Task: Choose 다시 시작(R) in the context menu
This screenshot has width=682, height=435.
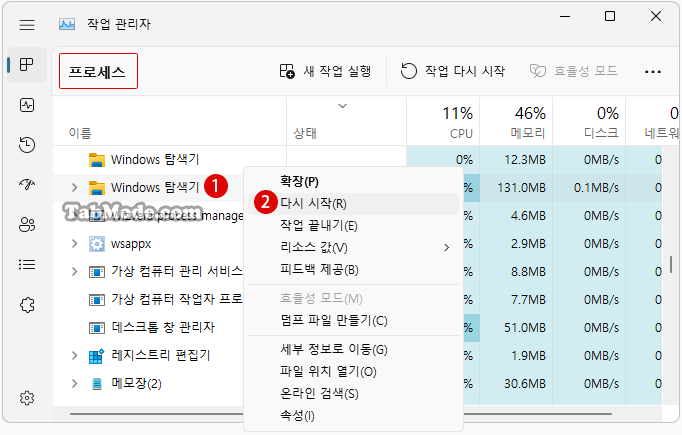Action: [x=353, y=204]
